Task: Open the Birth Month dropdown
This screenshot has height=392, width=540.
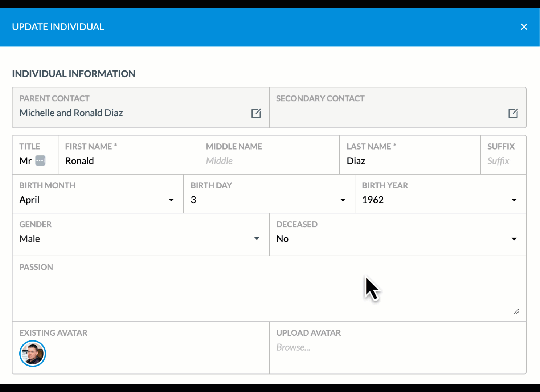Action: pos(171,200)
